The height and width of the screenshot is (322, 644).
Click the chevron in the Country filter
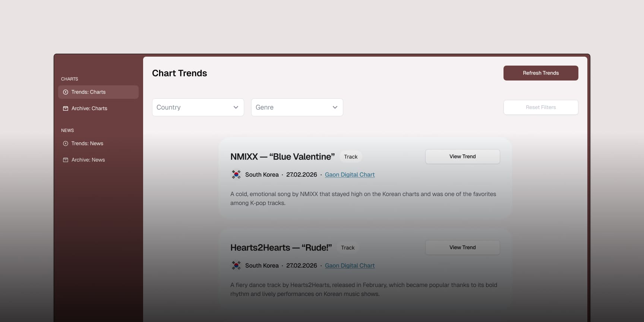236,107
